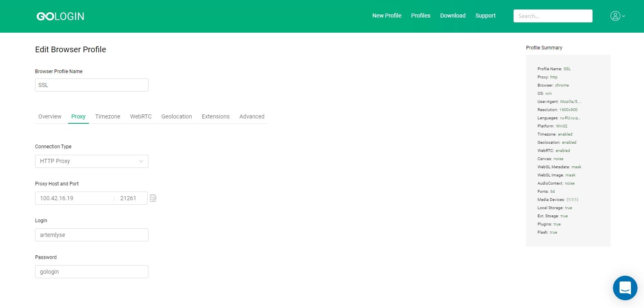
Task: Click the Download link in navigation
Action: [453, 16]
